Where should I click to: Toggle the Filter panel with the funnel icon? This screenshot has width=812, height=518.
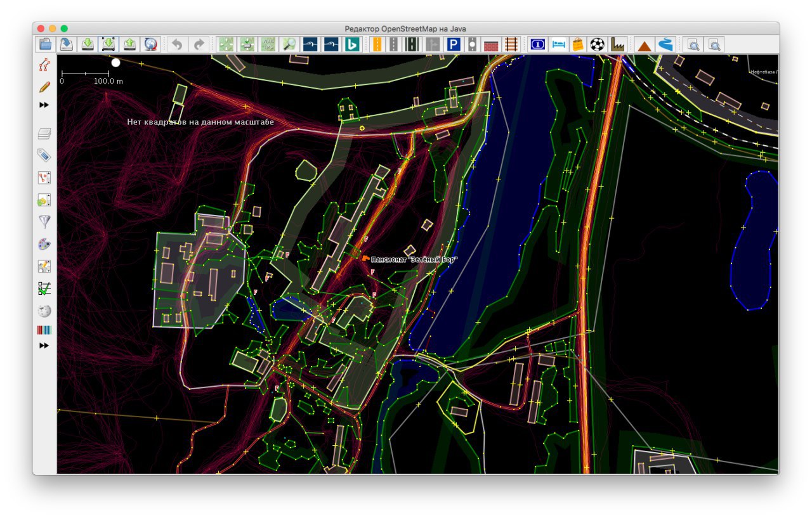44,221
